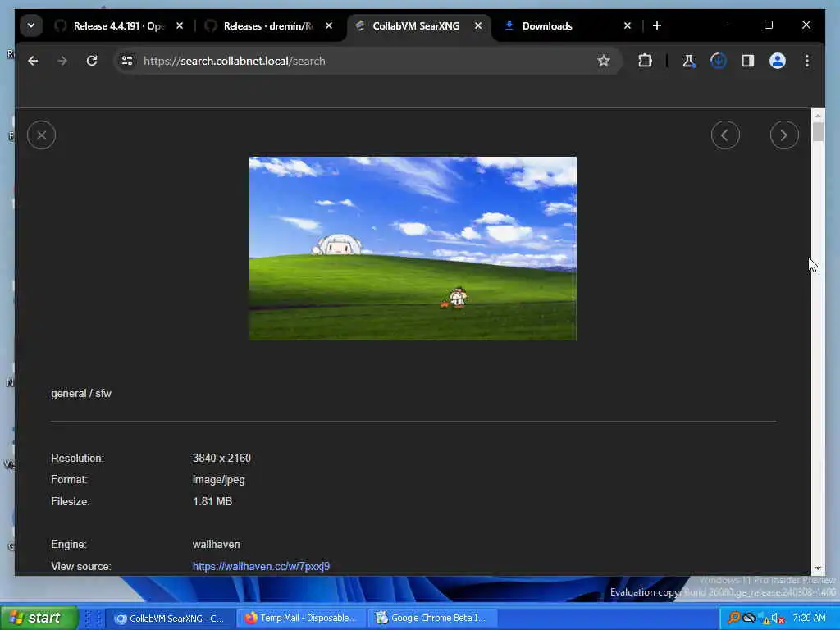840x630 pixels.
Task: Click the scrollbar down arrow
Action: [x=818, y=568]
